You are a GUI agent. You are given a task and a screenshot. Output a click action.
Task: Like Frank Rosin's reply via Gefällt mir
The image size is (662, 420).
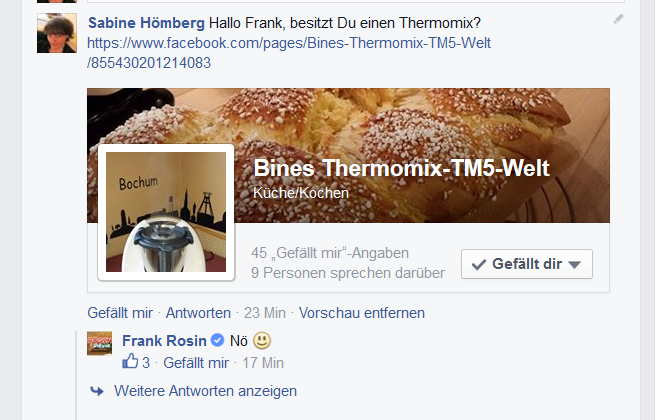tap(196, 363)
